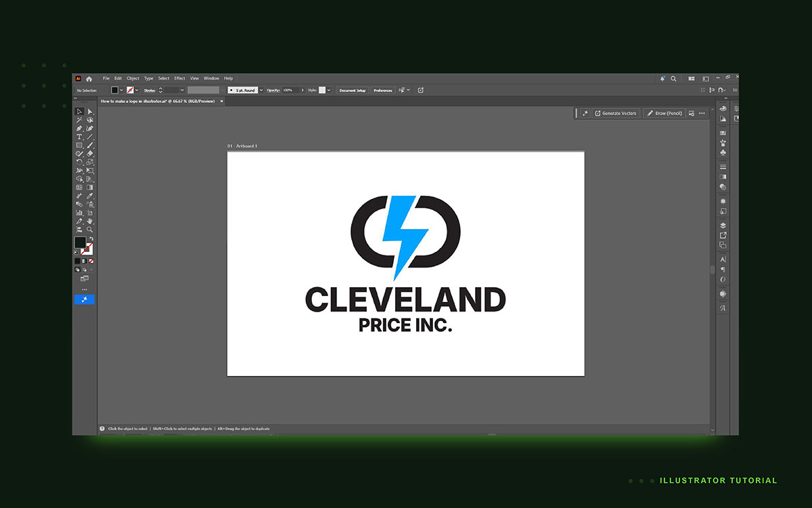Change the screen mode
The width and height of the screenshot is (812, 508).
pos(85,278)
